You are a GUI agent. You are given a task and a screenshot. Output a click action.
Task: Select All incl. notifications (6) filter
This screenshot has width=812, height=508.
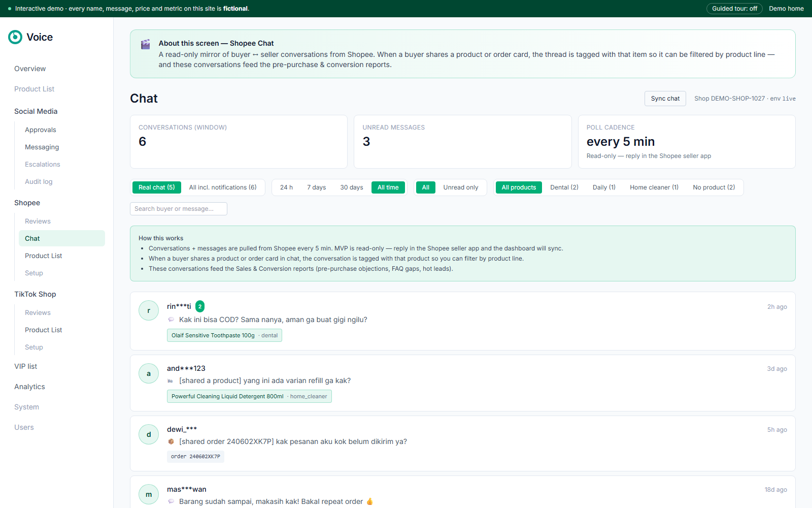pos(223,187)
